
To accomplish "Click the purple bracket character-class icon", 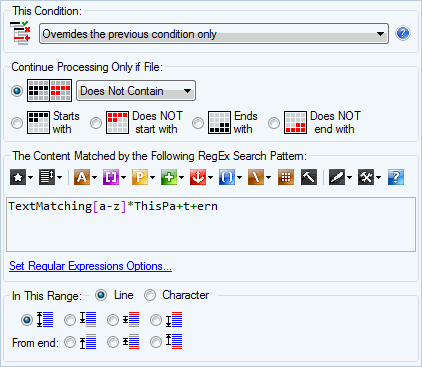I will tap(111, 177).
